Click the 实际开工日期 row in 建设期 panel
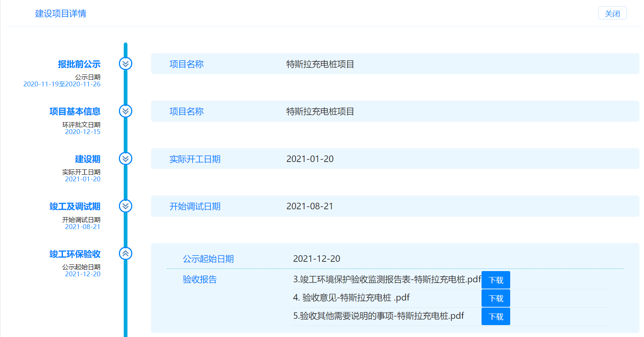This screenshot has height=337, width=644. click(x=395, y=159)
